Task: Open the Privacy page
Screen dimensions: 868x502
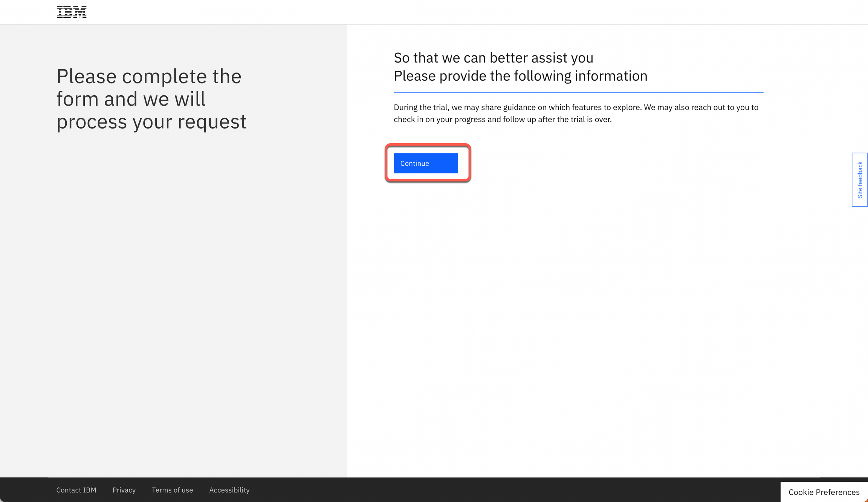Action: 124,490
